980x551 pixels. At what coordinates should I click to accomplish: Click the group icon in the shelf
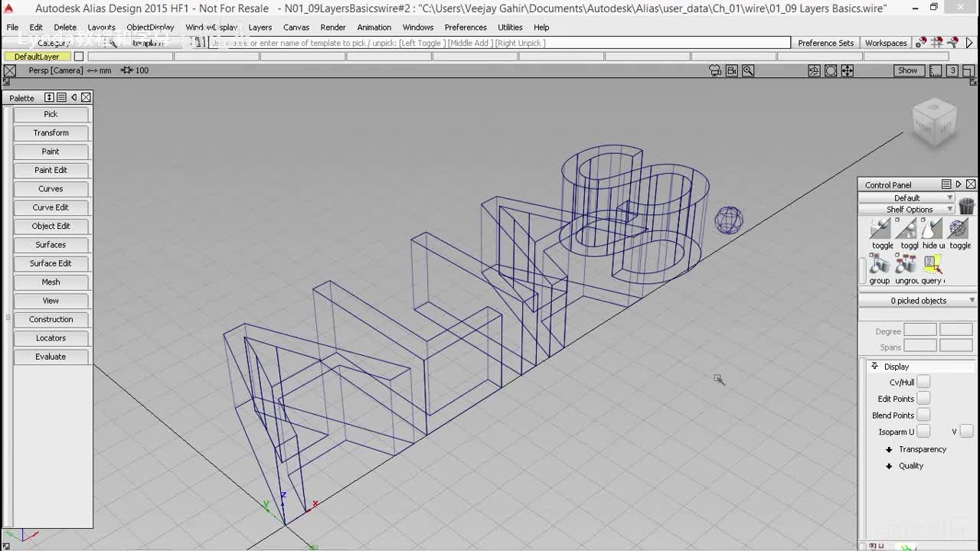point(880,265)
